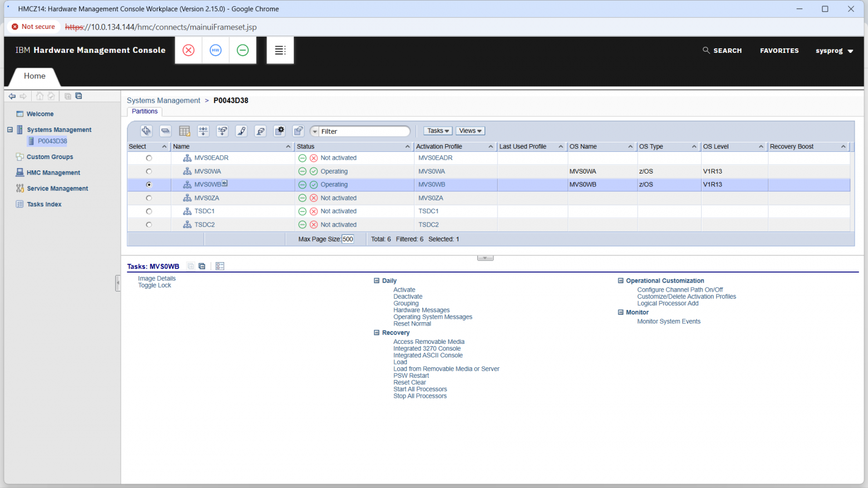Click the navigation pane collapse handle
Image resolution: width=868 pixels, height=488 pixels.
point(117,283)
